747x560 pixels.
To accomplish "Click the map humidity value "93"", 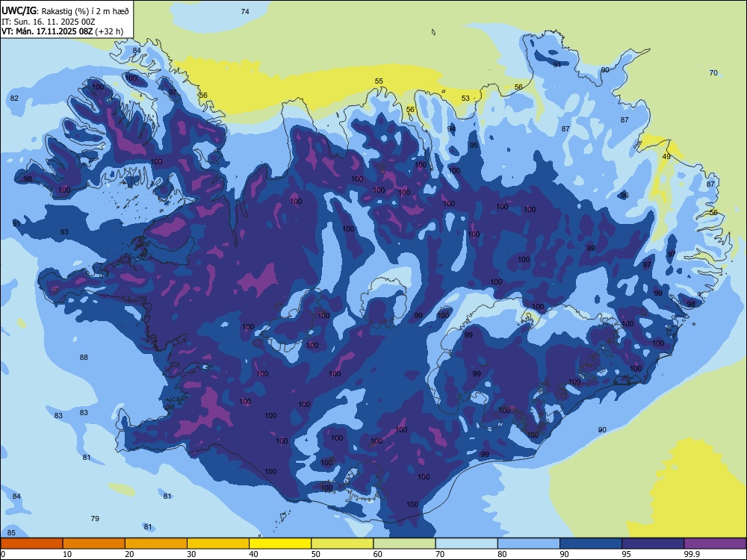I will [x=64, y=232].
